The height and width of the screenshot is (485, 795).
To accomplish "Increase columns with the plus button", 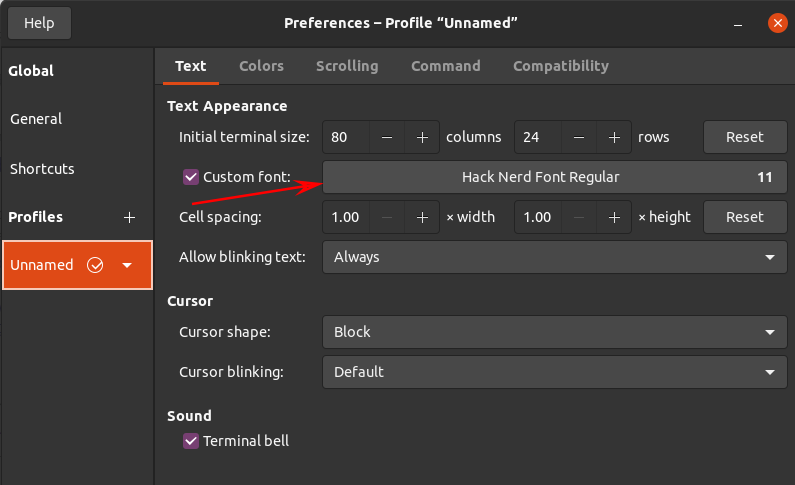I will point(422,137).
